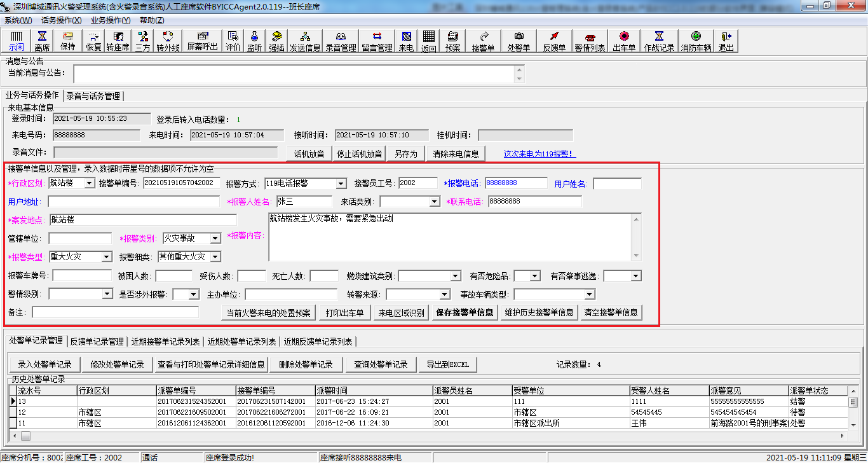The width and height of the screenshot is (868, 463).
Task: Open the 预案 contingency plan icon
Action: pos(453,41)
